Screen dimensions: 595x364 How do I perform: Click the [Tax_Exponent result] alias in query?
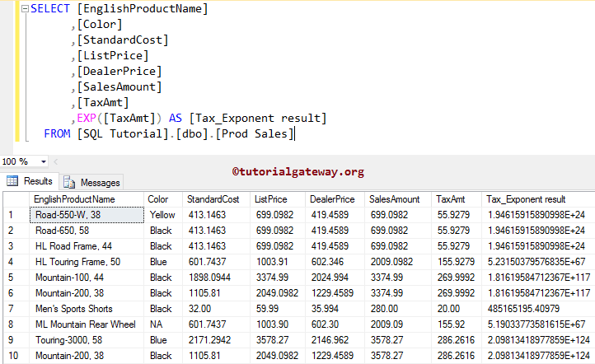click(258, 119)
